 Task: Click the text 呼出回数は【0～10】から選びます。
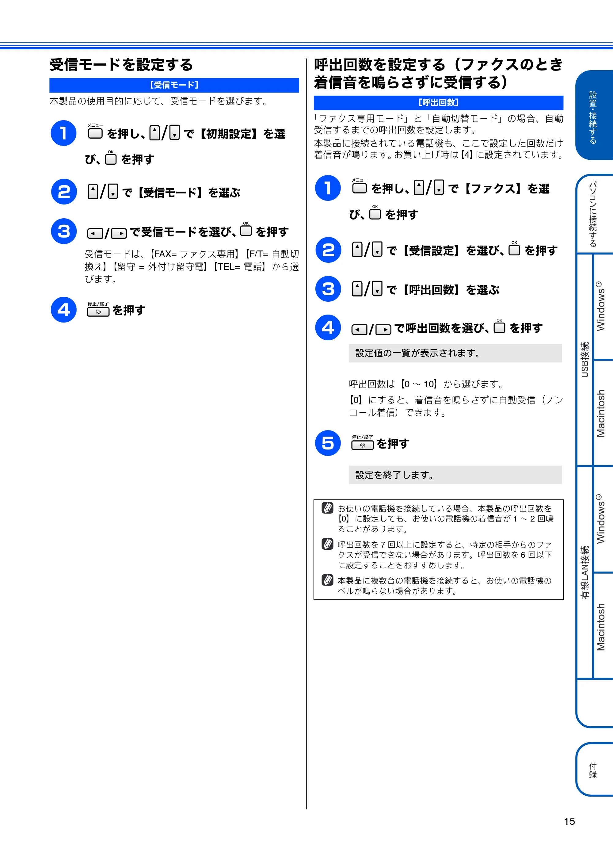click(427, 384)
